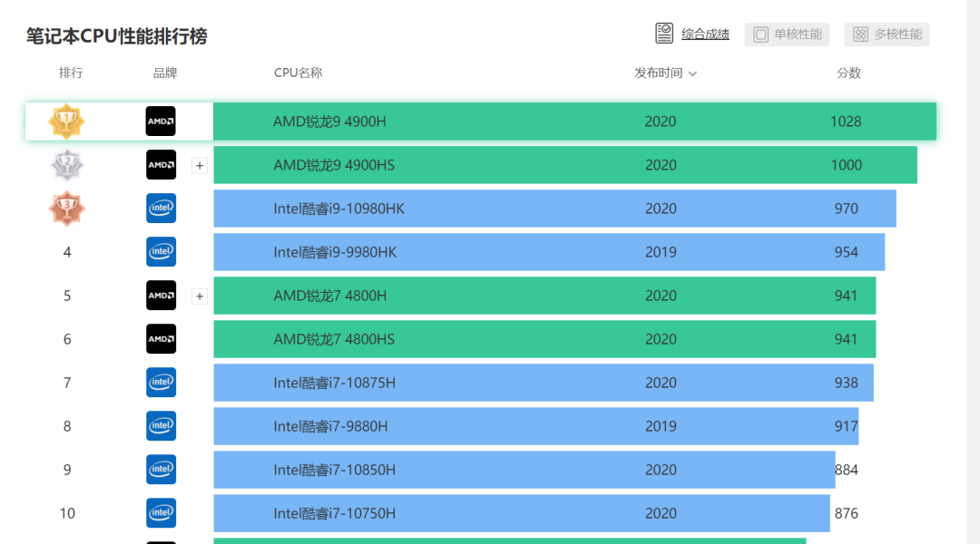Click the score 954

pyautogui.click(x=847, y=252)
